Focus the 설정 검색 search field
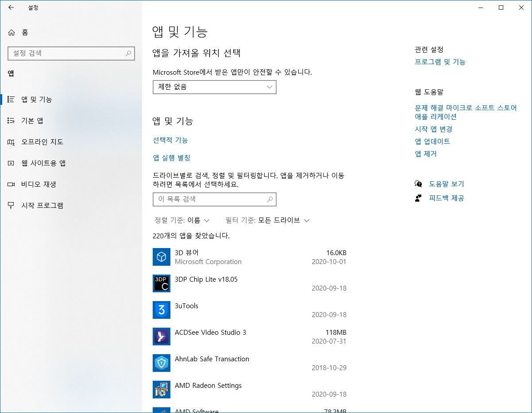Image resolution: width=532 pixels, height=413 pixels. (71, 53)
